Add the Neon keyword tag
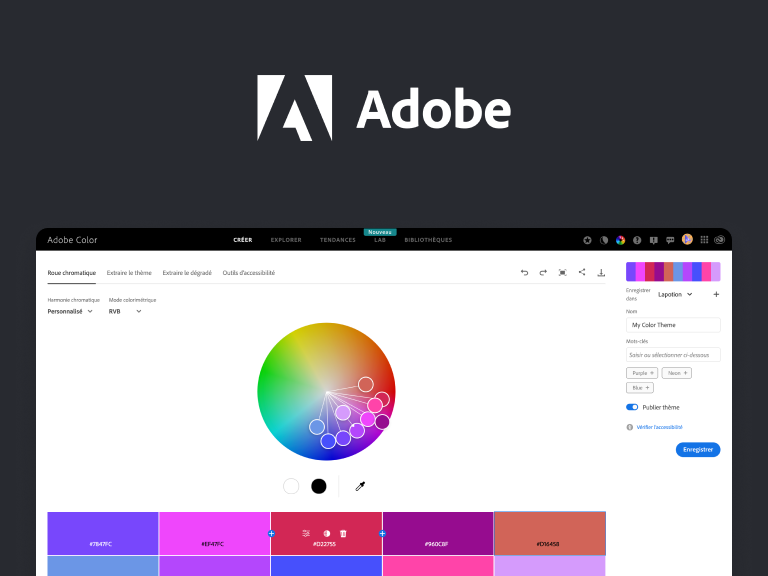Image resolution: width=768 pixels, height=576 pixels. pyautogui.click(x=676, y=373)
